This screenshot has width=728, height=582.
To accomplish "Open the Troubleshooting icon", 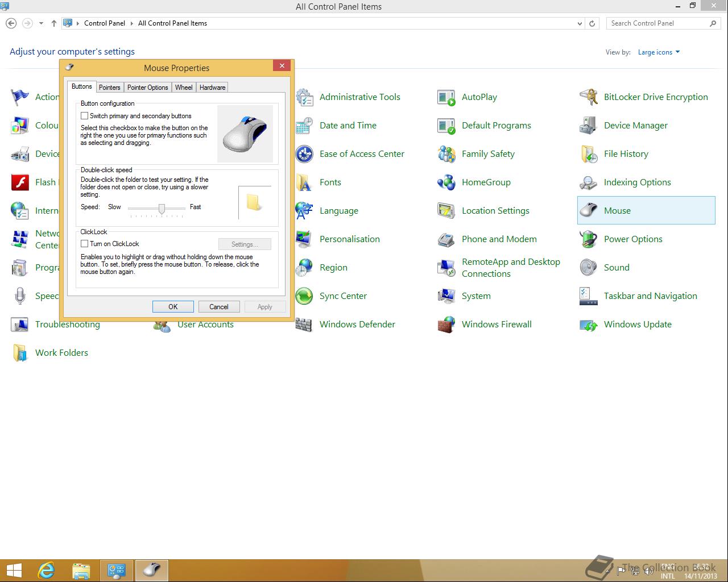I will coord(20,325).
